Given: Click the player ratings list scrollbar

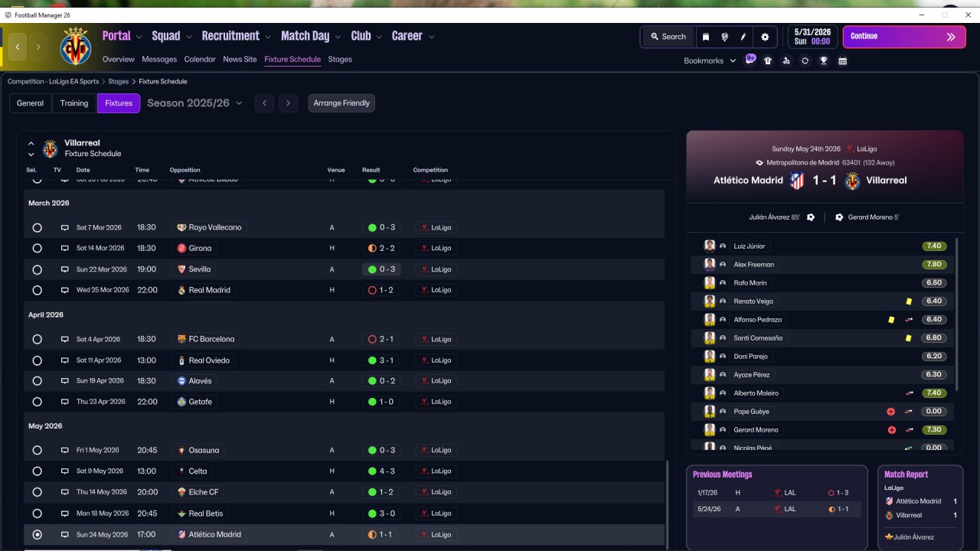Looking at the screenshot, I should [x=957, y=314].
